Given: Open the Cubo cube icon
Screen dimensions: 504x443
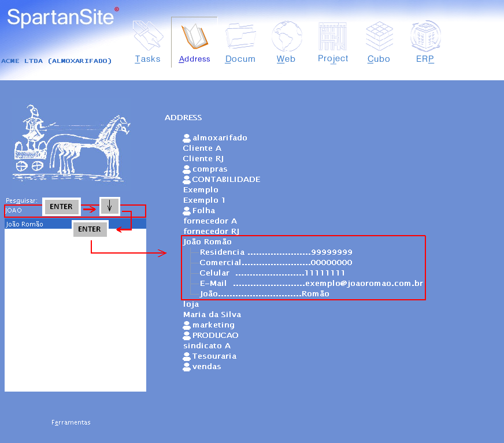Looking at the screenshot, I should click(x=379, y=36).
